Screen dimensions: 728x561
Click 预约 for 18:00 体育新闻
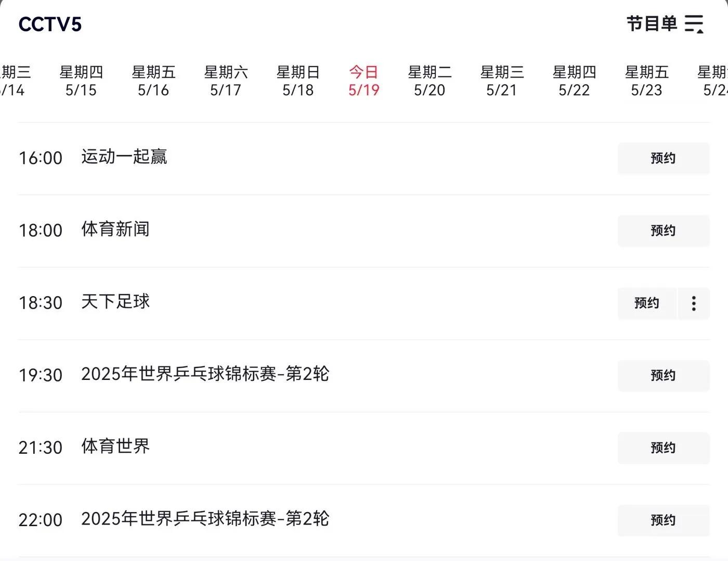coord(664,231)
